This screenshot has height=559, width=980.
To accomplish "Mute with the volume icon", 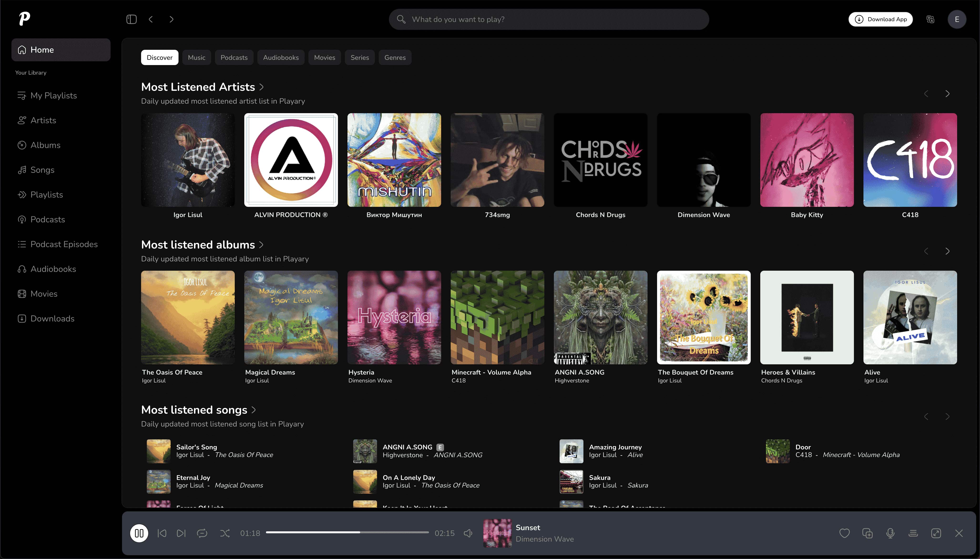I will coord(468,533).
